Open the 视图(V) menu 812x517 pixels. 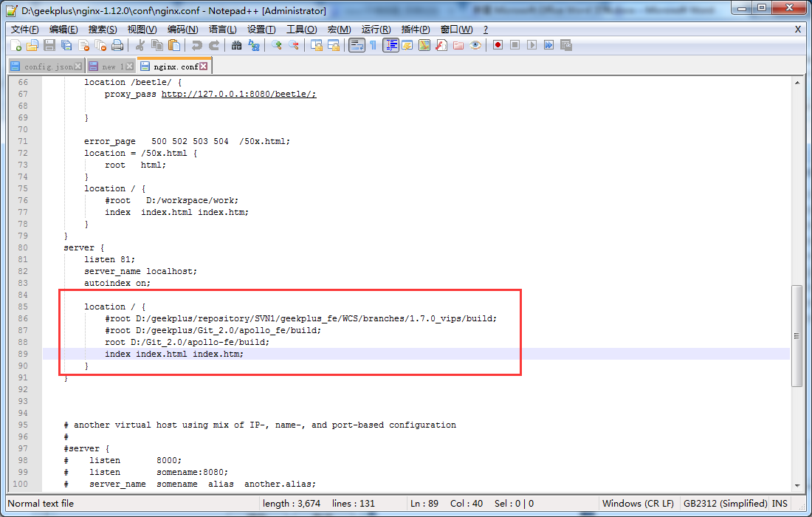[x=142, y=30]
